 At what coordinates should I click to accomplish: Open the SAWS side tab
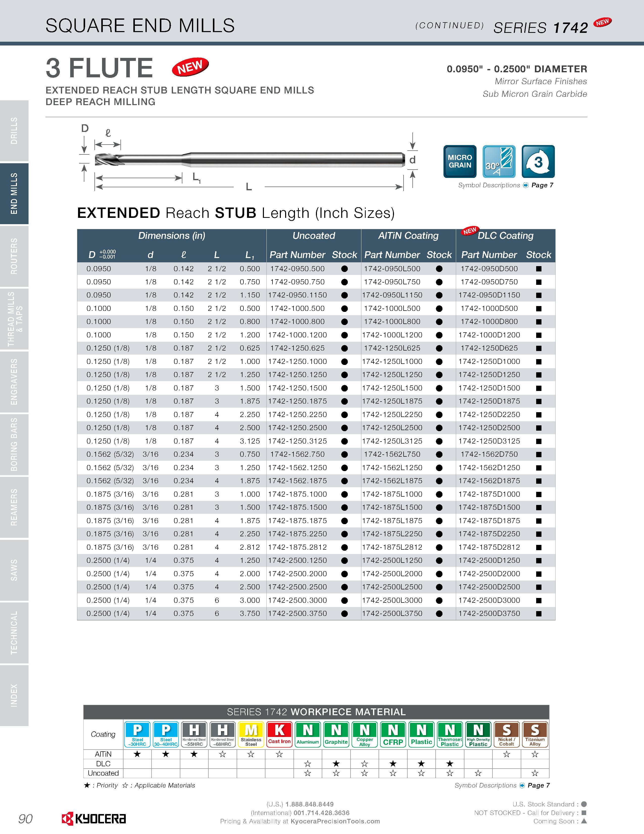14,570
